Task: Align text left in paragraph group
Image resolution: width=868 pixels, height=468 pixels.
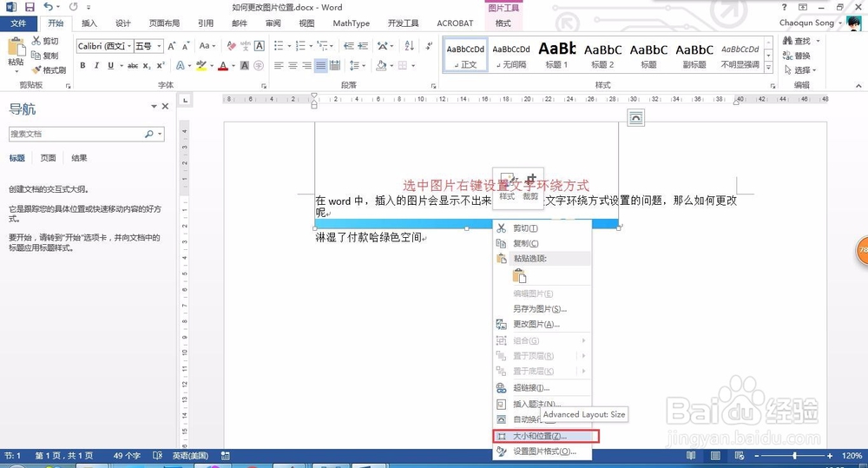Action: point(279,65)
